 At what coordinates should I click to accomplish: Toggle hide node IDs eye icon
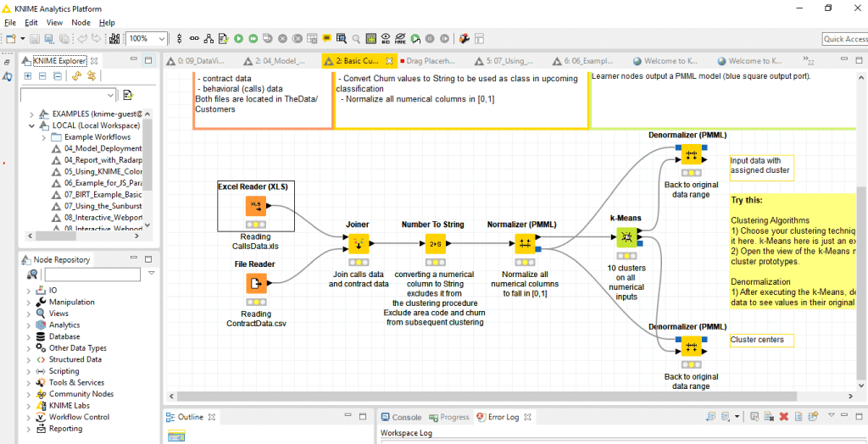(386, 39)
